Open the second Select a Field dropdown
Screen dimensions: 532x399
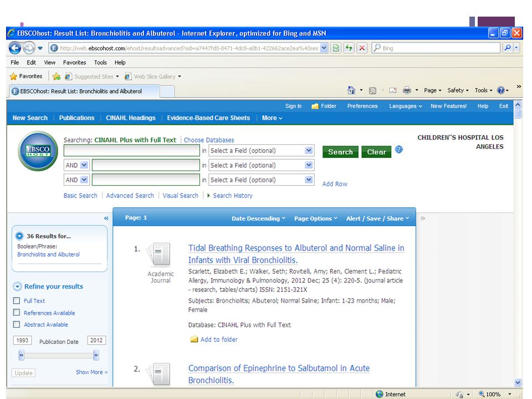pyautogui.click(x=261, y=165)
